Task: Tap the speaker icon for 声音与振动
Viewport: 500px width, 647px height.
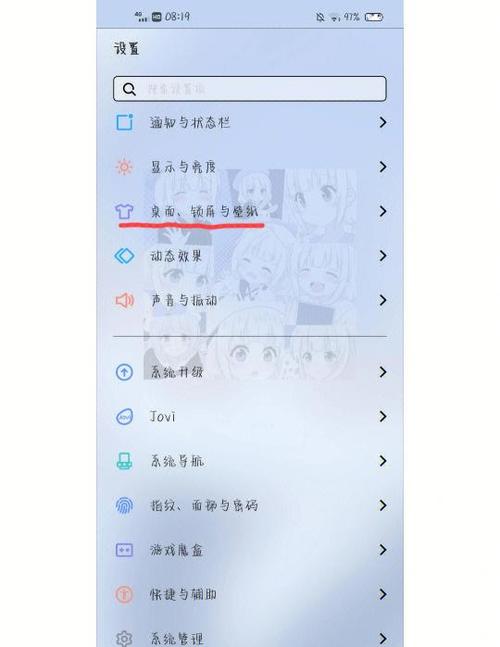Action: [x=124, y=300]
